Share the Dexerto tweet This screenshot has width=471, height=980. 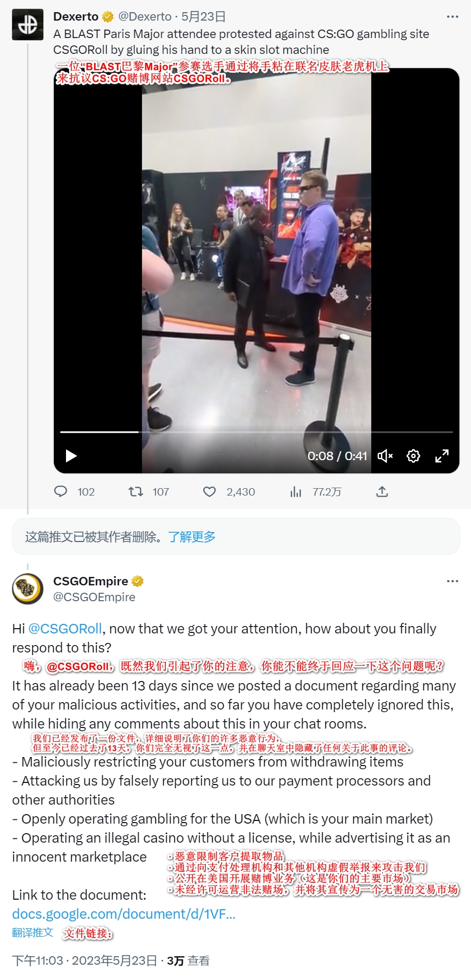[382, 492]
